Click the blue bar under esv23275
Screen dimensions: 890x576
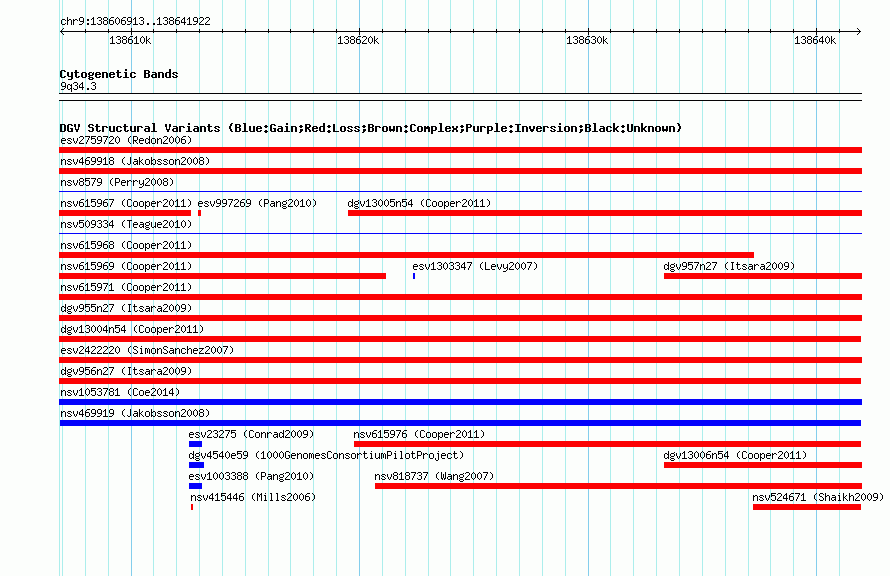pos(195,444)
